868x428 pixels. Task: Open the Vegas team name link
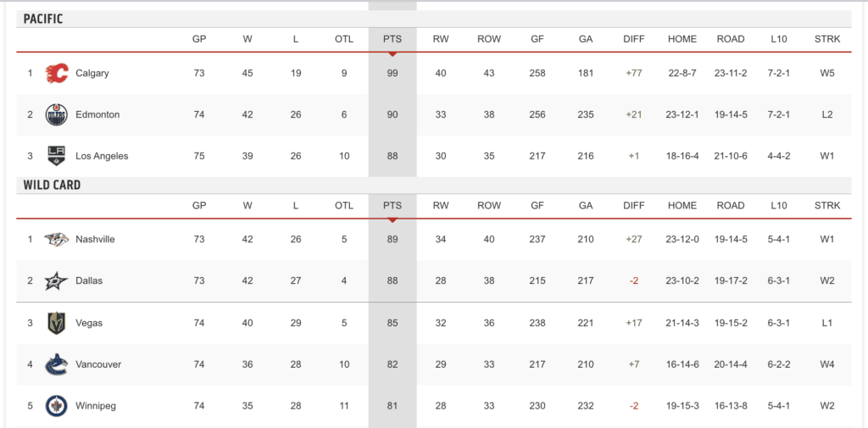89,323
